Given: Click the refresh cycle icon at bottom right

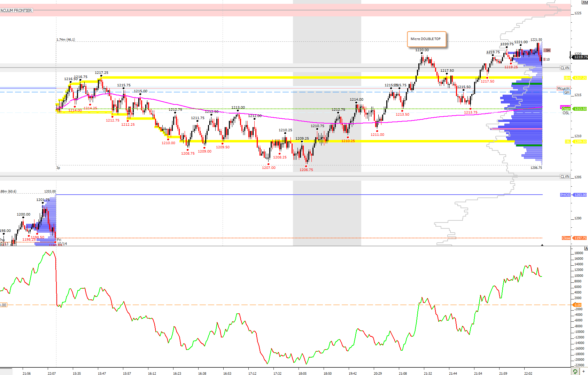Looking at the screenshot, I should coord(575,372).
